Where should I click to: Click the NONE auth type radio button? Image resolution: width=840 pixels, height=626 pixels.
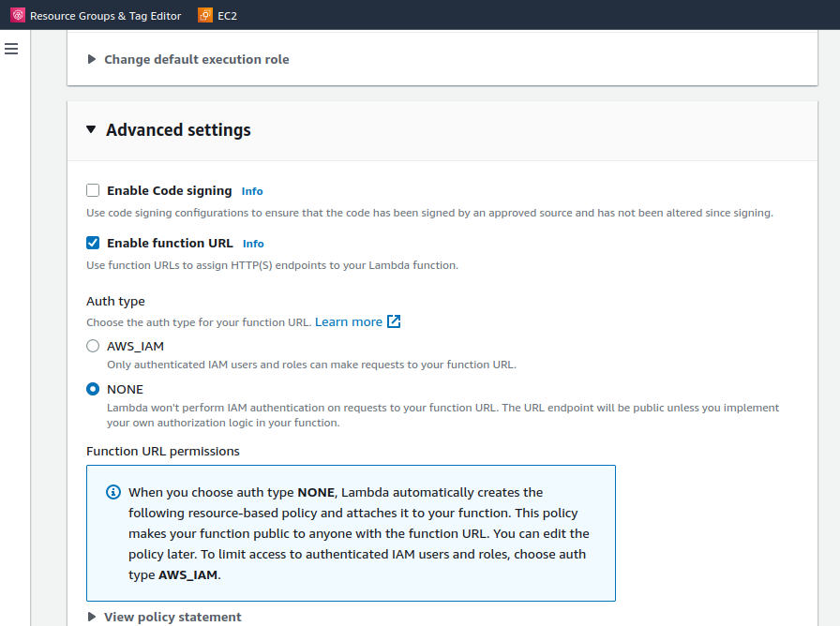93,389
